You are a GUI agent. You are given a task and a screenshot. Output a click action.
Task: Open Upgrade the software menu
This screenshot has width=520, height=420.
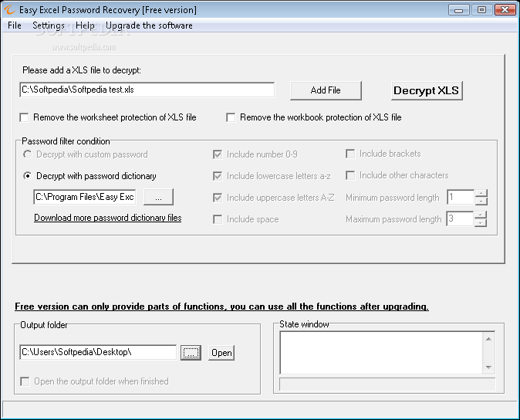click(x=149, y=25)
